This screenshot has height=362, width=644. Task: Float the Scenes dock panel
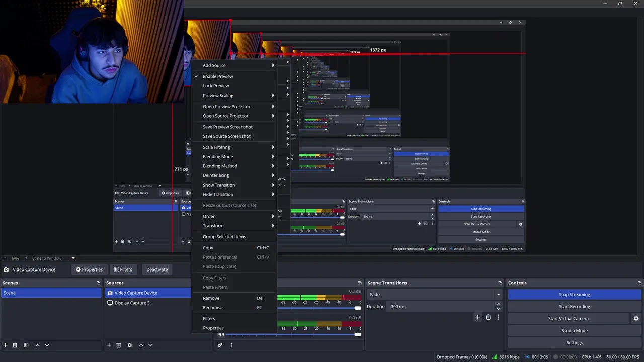[98, 283]
